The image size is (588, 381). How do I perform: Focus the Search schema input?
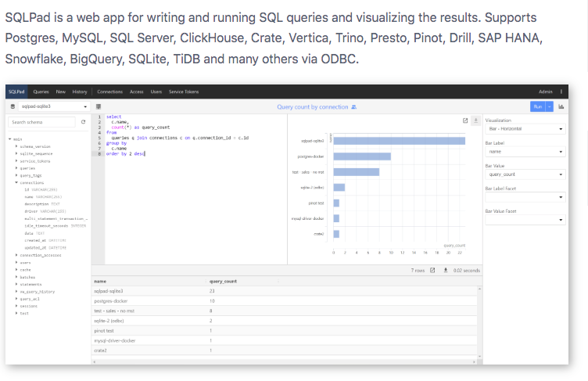41,122
